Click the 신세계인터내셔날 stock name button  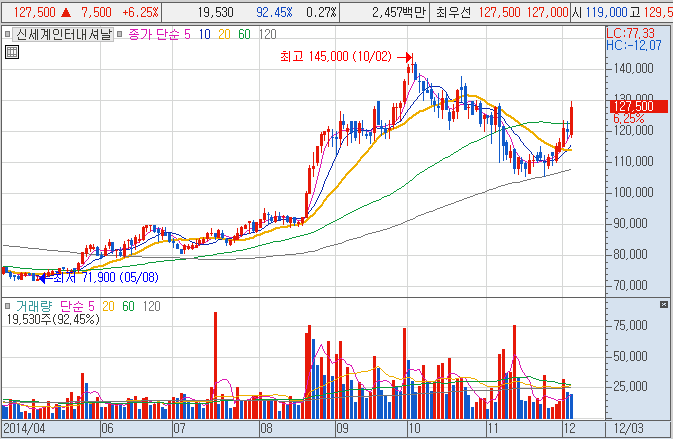63,34
